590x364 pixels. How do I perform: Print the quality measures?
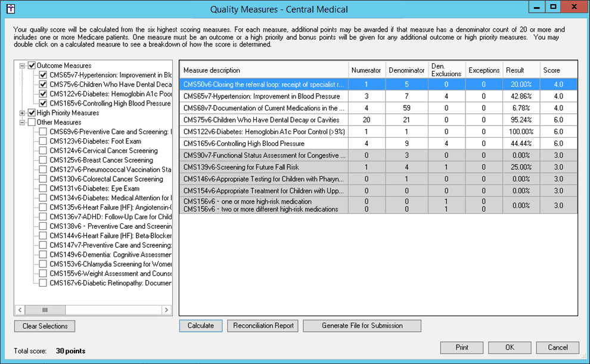point(461,347)
